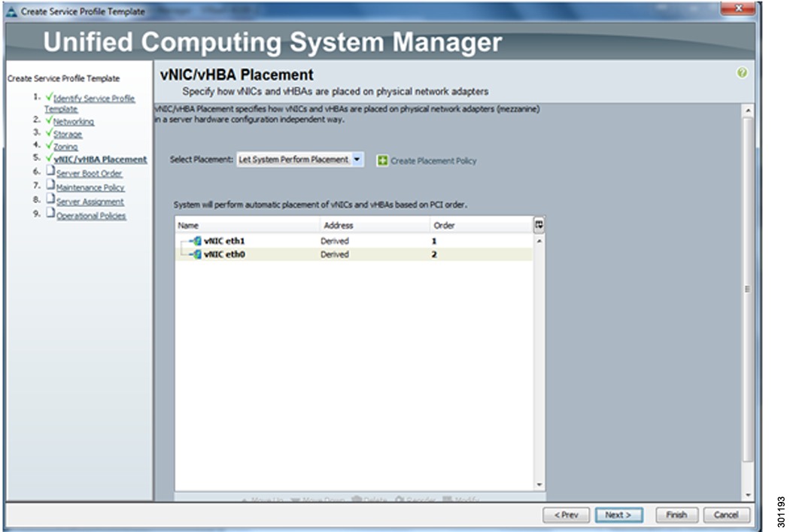Open the Networking wizard step
Screen dimensions: 790x532
74,121
